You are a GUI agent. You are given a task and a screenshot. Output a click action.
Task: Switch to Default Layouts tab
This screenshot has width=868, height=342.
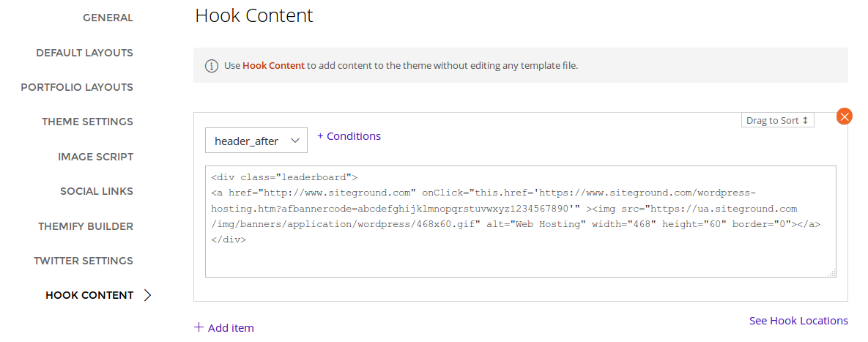tap(84, 53)
